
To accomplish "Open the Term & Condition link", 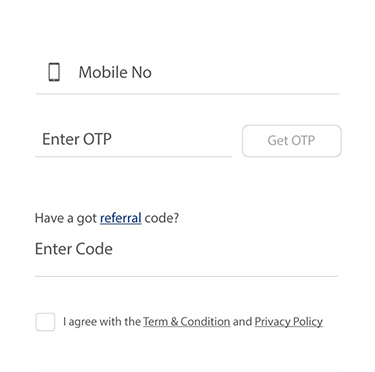I will point(187,322).
